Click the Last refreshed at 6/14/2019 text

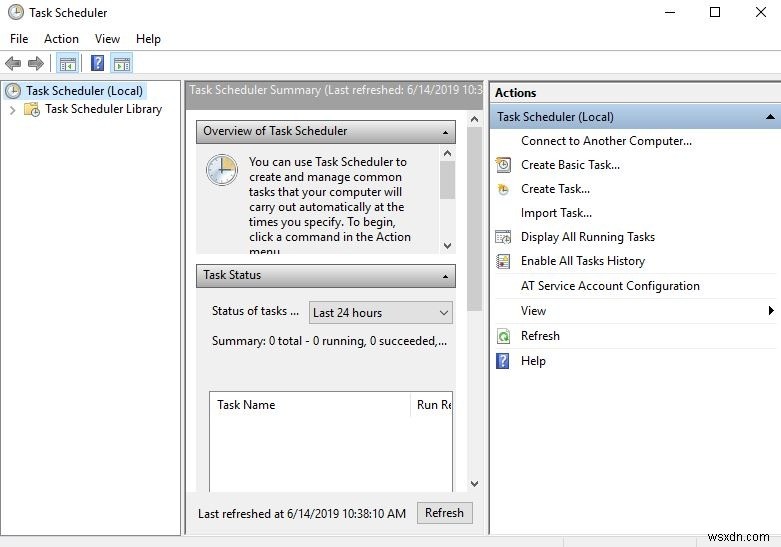point(302,514)
